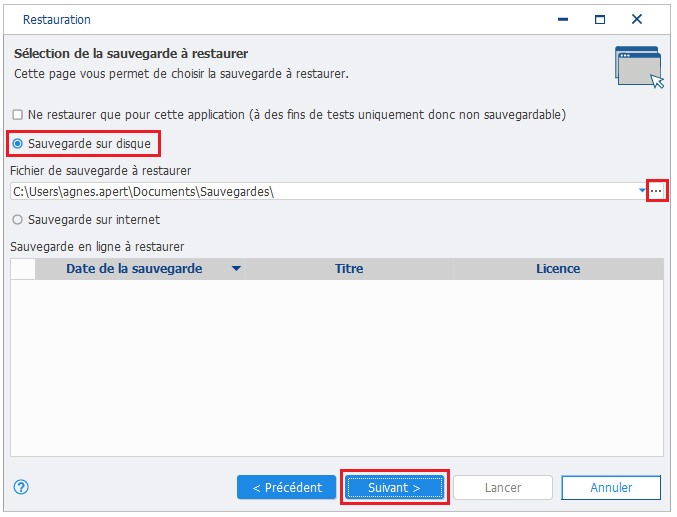Go back with the Précédent button
Screen dimensions: 677x517
tap(287, 487)
